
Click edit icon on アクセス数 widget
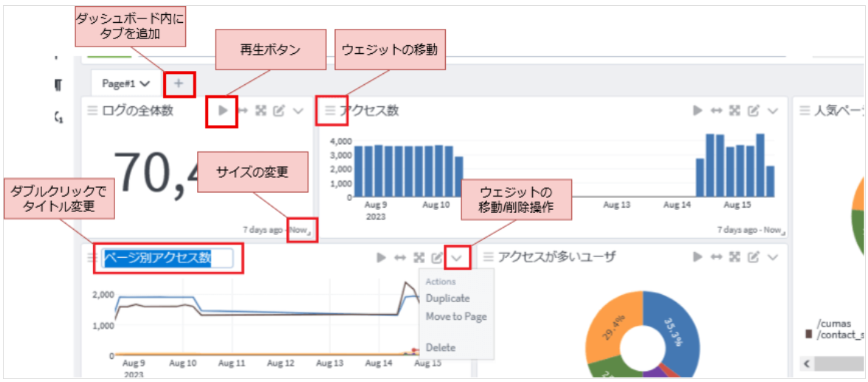753,111
